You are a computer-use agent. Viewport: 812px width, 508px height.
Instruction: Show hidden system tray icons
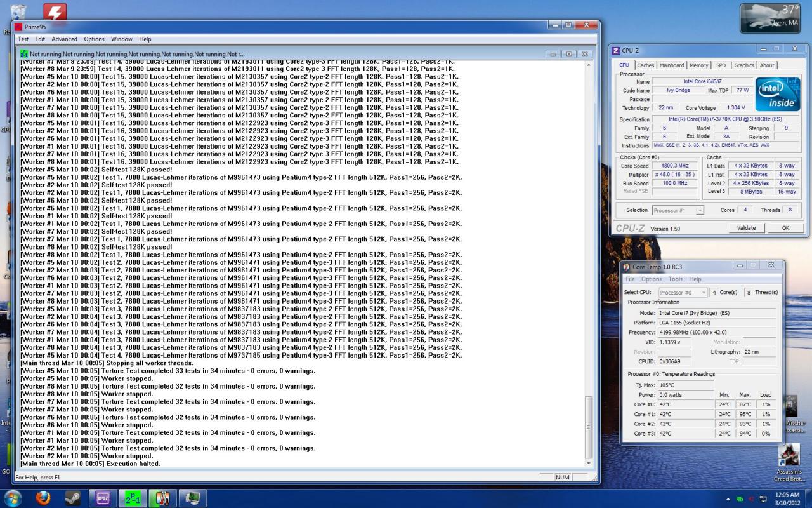pos(728,499)
